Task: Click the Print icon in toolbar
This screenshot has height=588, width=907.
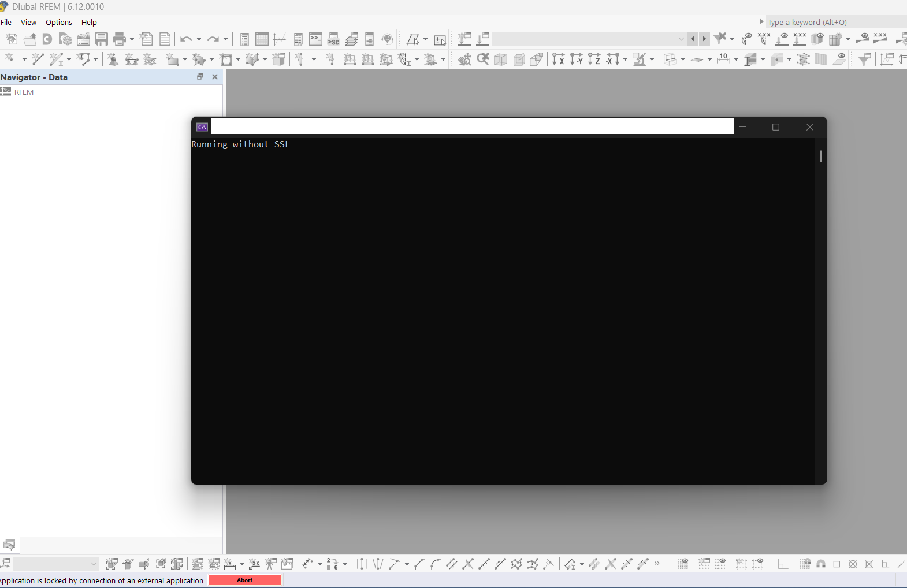Action: 119,39
